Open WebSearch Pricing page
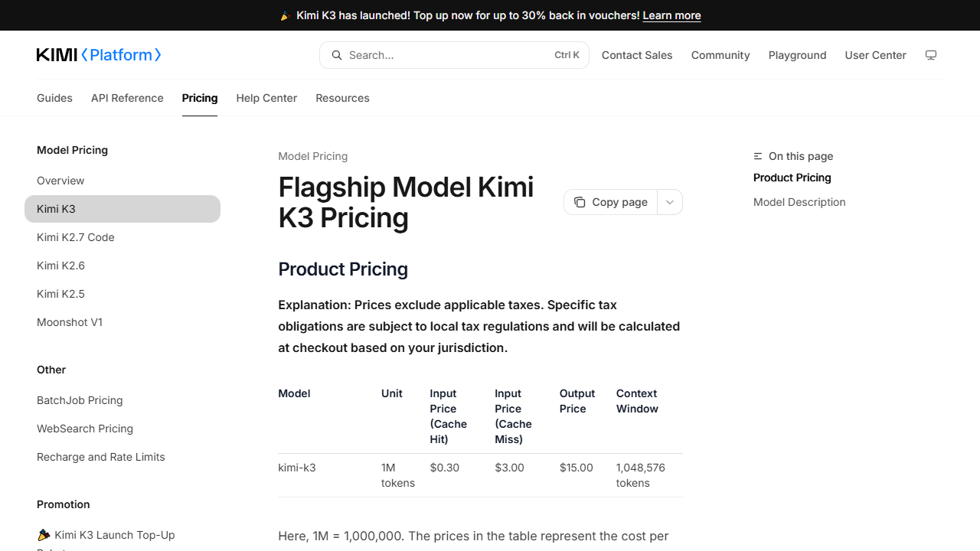This screenshot has width=980, height=551. point(122,429)
